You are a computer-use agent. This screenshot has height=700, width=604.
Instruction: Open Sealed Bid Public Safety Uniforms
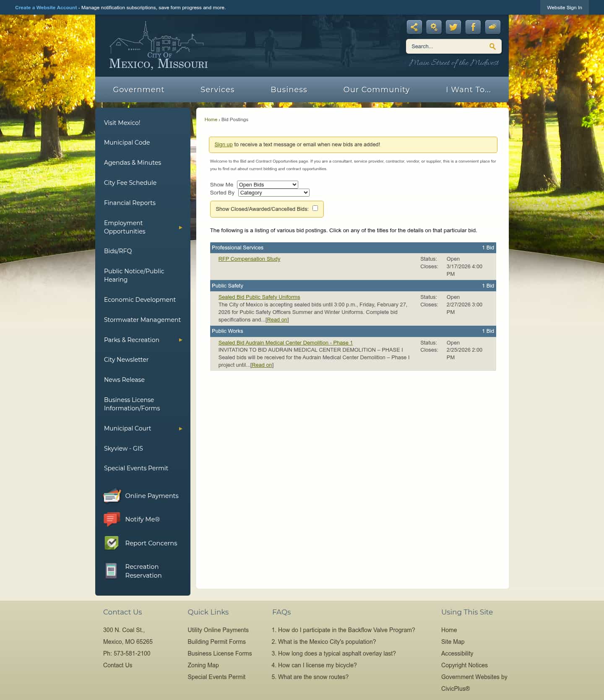click(259, 297)
